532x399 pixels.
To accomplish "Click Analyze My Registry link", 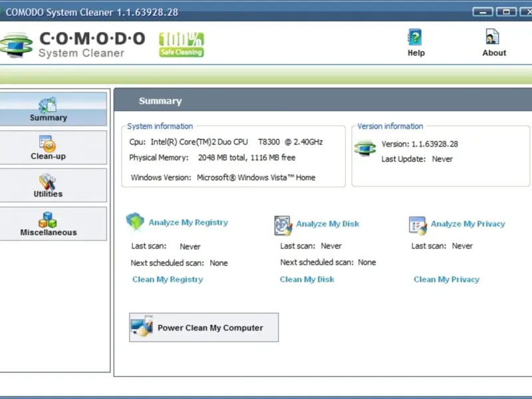I will [x=188, y=223].
